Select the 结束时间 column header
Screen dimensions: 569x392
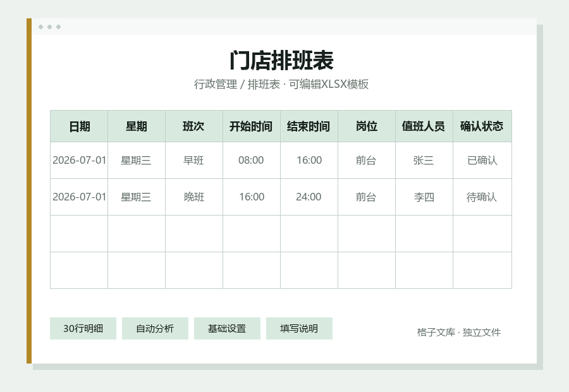pyautogui.click(x=309, y=126)
